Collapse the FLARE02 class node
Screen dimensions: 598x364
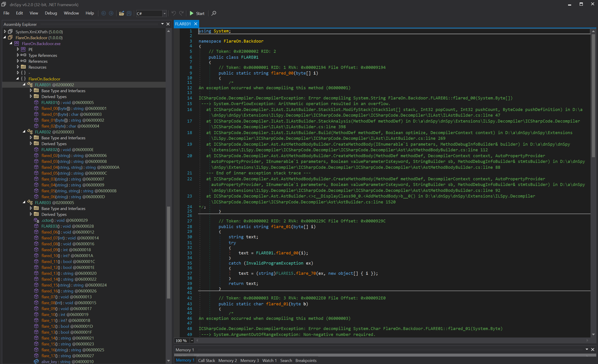(24, 132)
